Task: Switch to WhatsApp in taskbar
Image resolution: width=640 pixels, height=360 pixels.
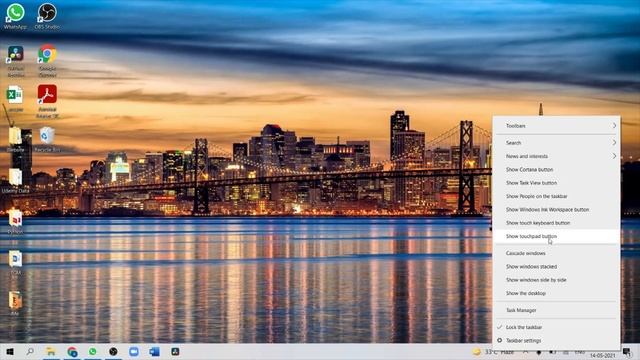Action: pyautogui.click(x=93, y=351)
